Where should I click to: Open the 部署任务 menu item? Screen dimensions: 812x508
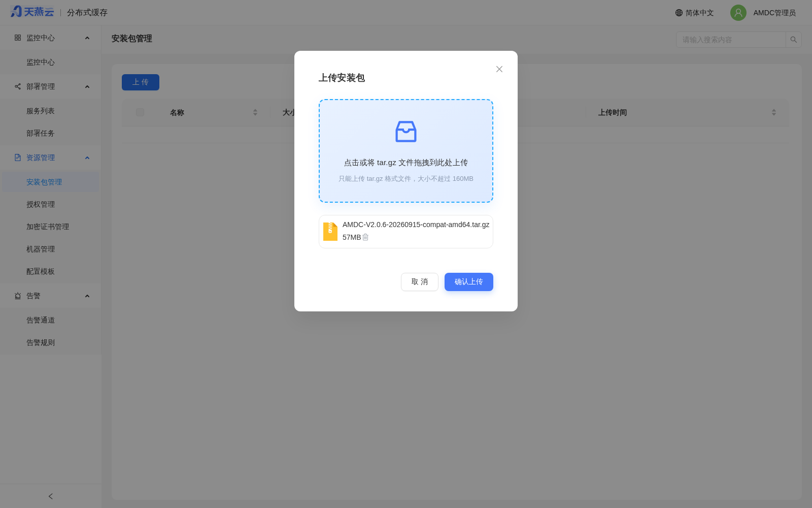(x=51, y=133)
